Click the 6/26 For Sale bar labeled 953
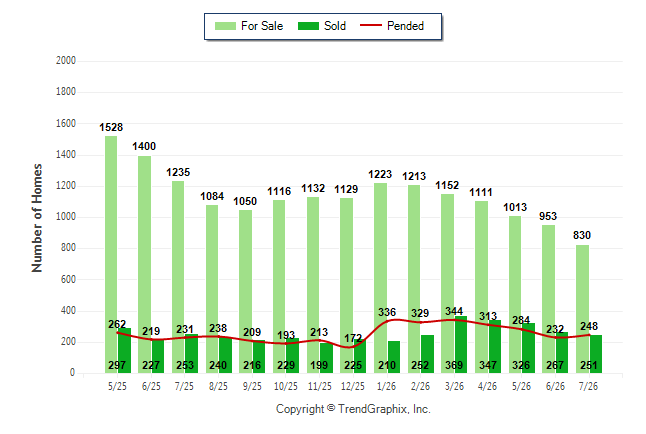The image size is (646, 434). [x=549, y=299]
